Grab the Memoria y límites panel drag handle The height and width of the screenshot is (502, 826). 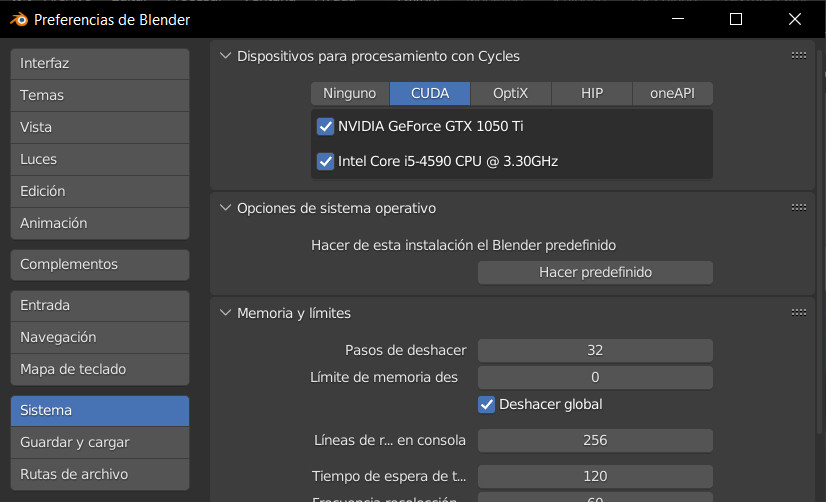pyautogui.click(x=799, y=312)
